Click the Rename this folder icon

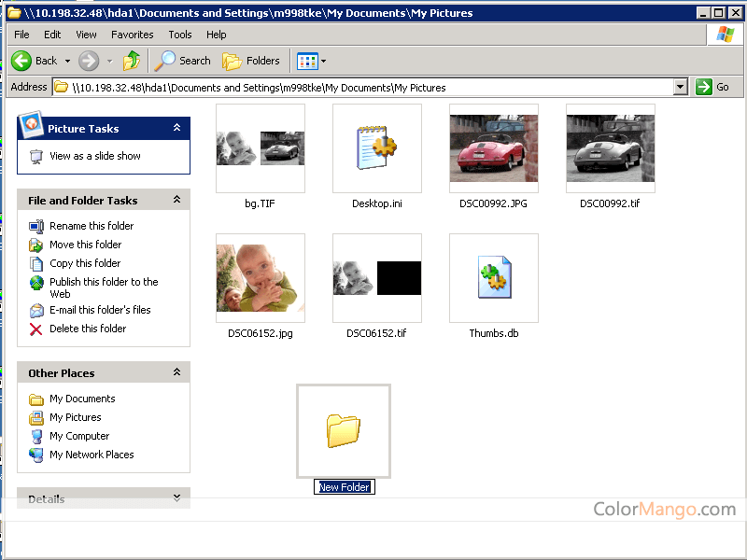(x=36, y=226)
